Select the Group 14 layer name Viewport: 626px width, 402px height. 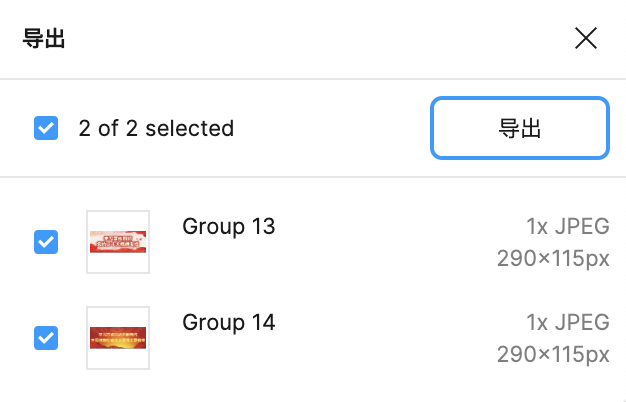click(x=228, y=322)
